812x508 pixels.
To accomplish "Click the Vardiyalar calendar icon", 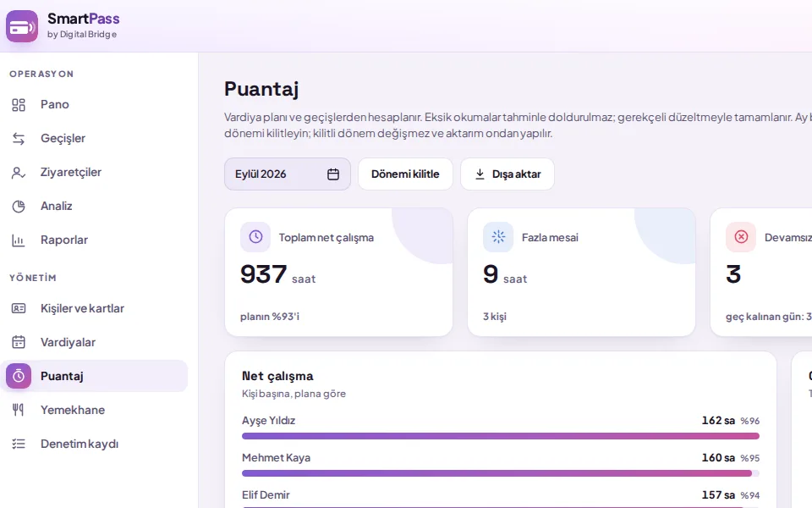I will pyautogui.click(x=19, y=342).
